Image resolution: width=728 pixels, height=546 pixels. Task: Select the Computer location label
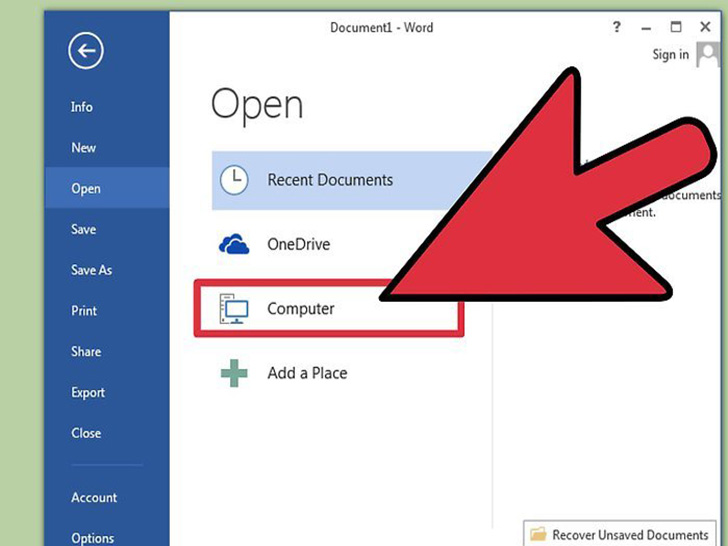point(301,309)
